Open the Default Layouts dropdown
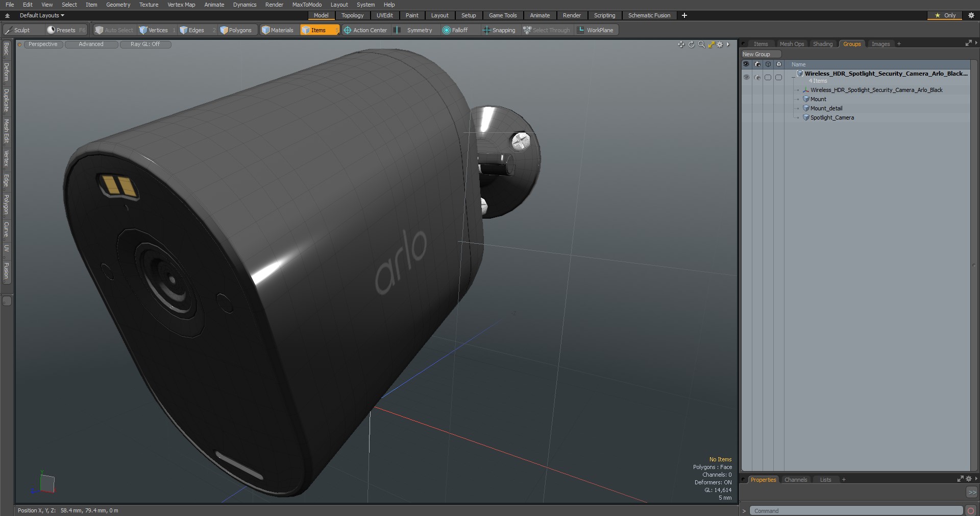 click(42, 15)
